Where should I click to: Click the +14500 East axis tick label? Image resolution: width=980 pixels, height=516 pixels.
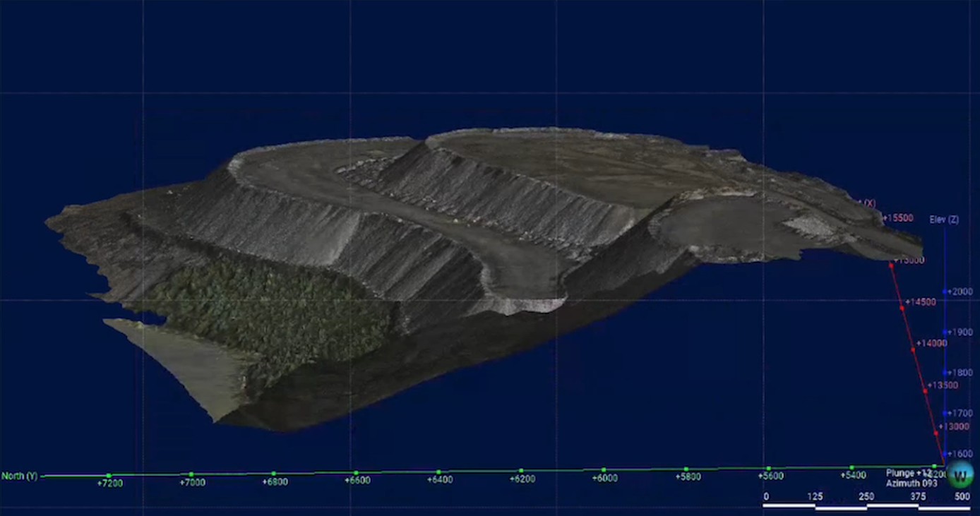921,302
